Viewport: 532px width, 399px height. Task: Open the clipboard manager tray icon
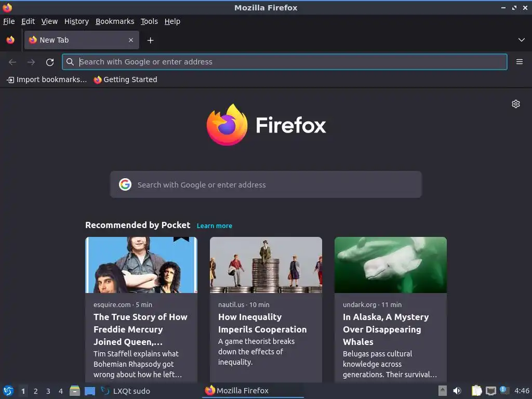tap(476, 391)
